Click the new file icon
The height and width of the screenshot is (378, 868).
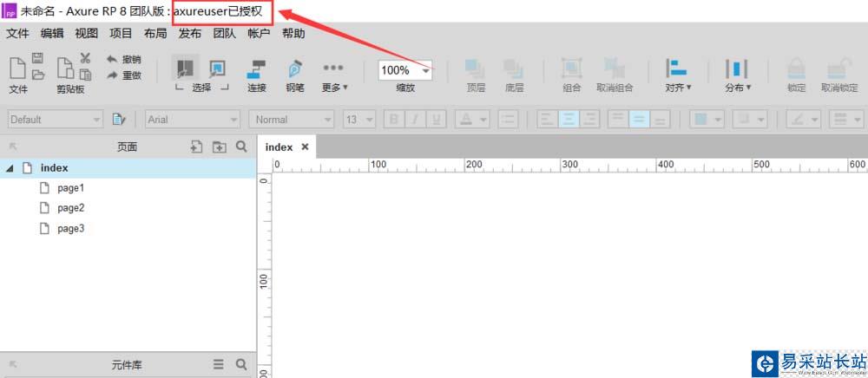[x=17, y=68]
